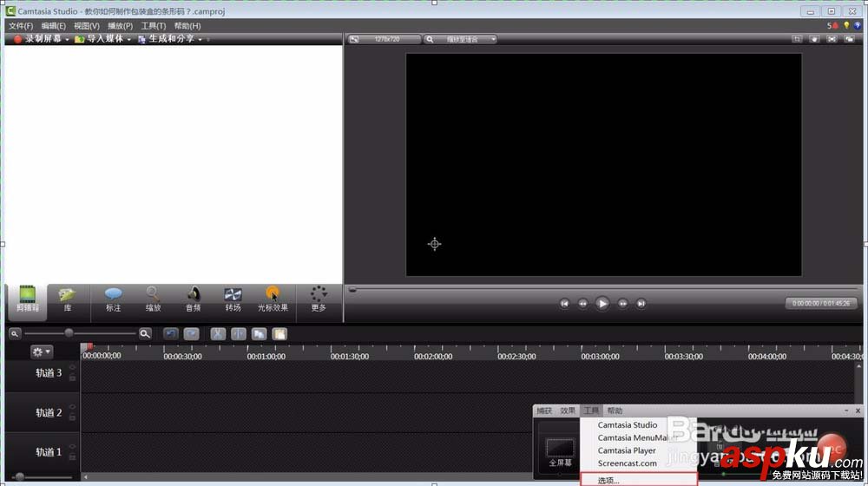Click the step forward playback button

tap(622, 304)
